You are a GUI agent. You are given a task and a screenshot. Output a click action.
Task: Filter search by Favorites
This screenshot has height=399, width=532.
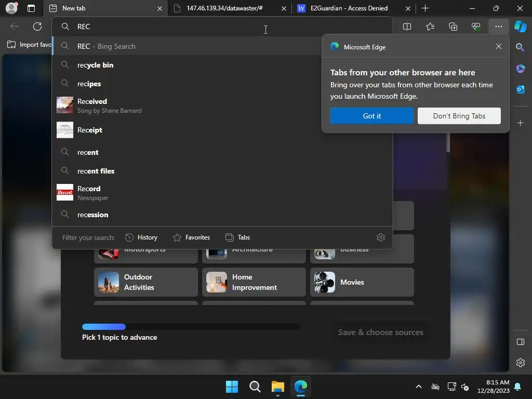click(x=191, y=237)
